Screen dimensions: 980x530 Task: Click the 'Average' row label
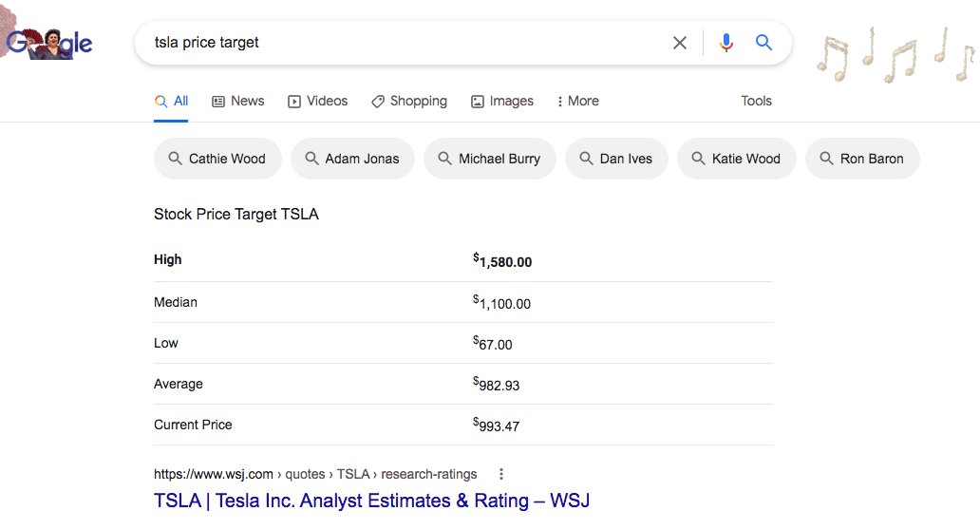pos(179,385)
